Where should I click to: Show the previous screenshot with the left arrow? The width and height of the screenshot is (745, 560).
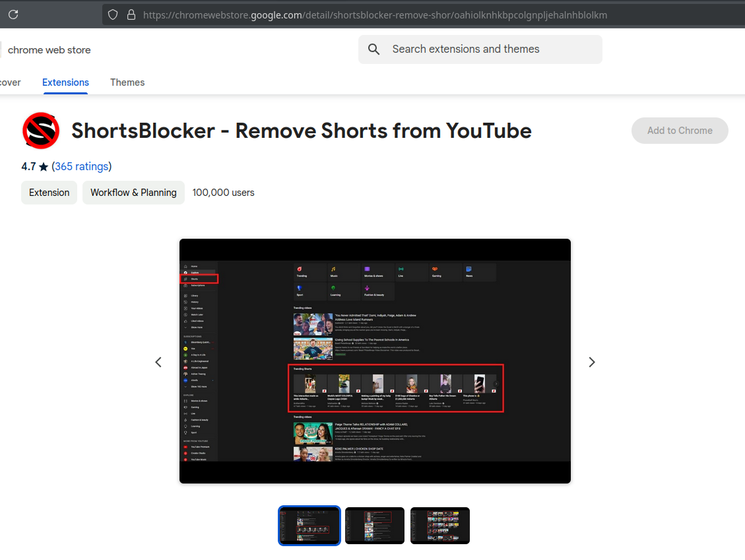158,361
